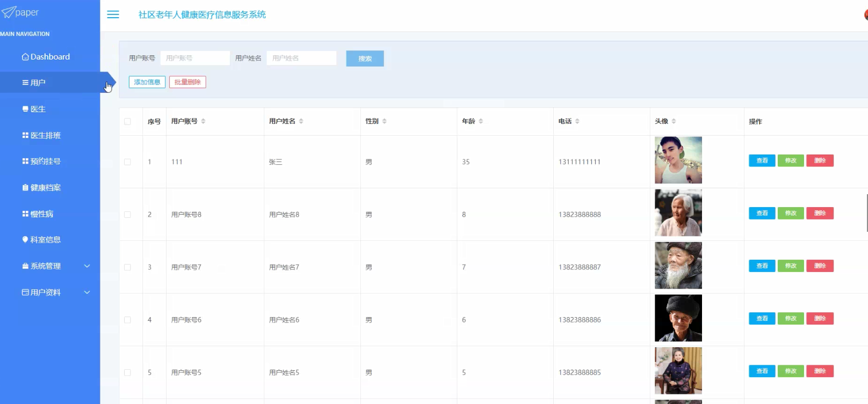The image size is (868, 404).
Task: Sort by 头像 column arrows
Action: [x=674, y=121]
